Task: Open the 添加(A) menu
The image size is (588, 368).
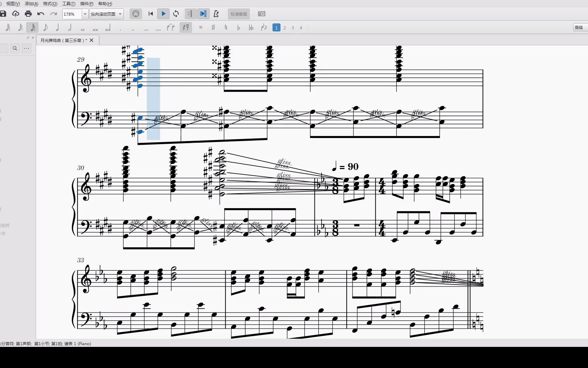Action: coord(31,4)
